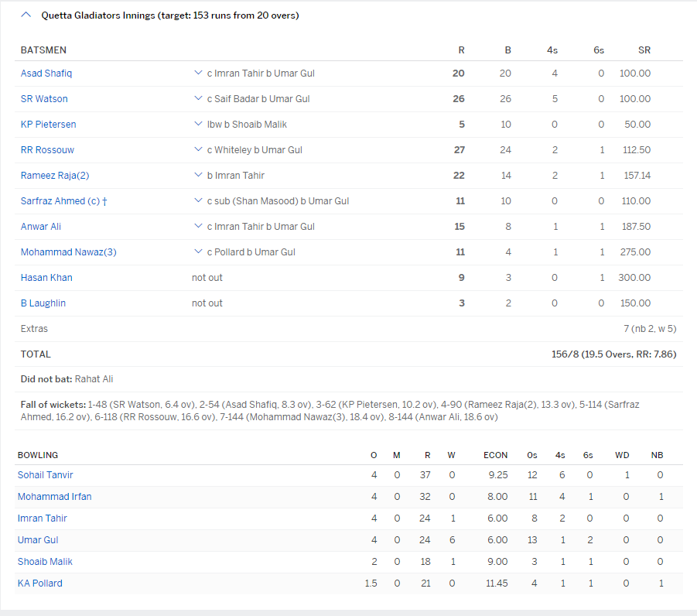This screenshot has width=697, height=616.
Task: Expand RR Rossouw's dismissal details chevron
Action: tap(198, 149)
